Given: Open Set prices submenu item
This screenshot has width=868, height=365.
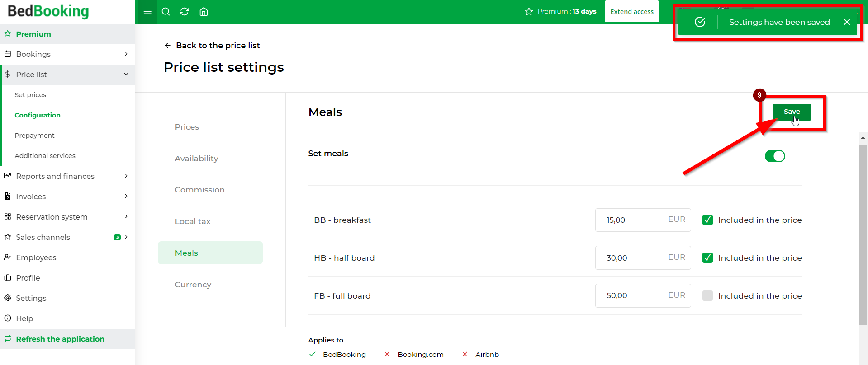Looking at the screenshot, I should (x=30, y=95).
